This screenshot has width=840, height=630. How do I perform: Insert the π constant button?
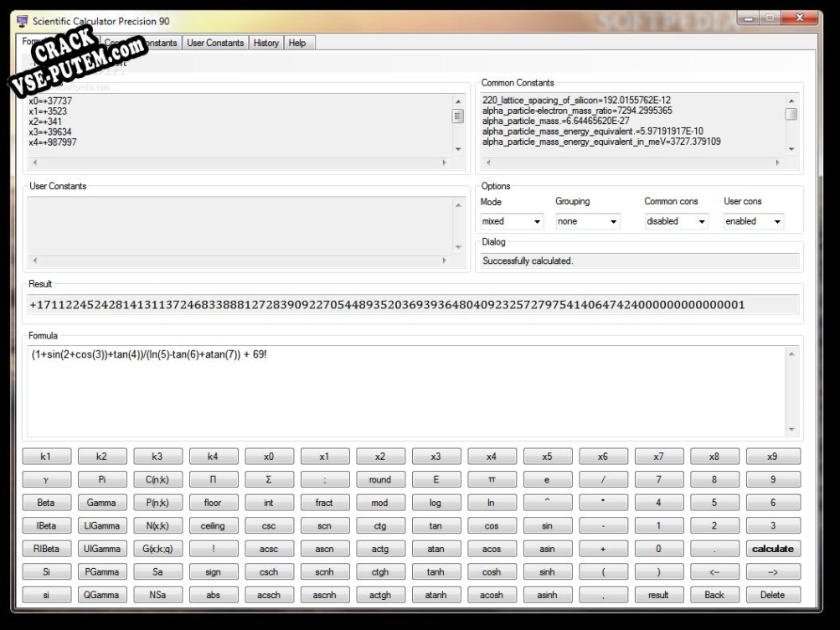[x=492, y=479]
